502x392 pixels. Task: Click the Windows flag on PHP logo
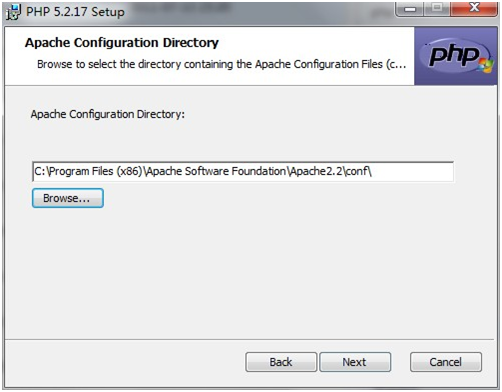pos(485,65)
